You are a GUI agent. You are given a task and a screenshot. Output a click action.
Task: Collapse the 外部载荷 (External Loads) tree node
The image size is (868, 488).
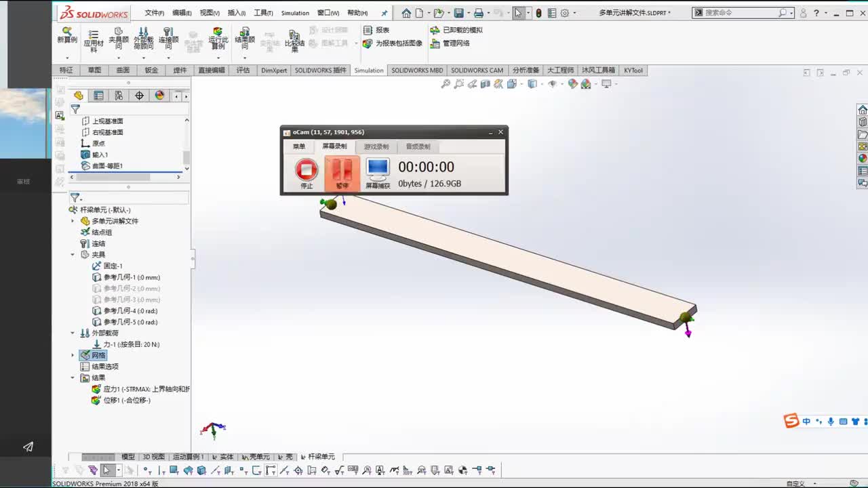(73, 333)
